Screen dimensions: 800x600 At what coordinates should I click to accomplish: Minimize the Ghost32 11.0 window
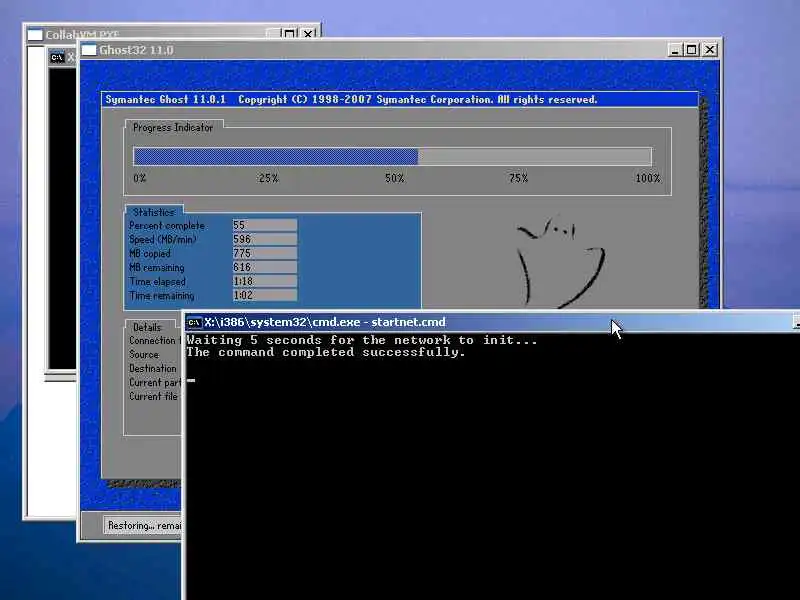coord(674,50)
